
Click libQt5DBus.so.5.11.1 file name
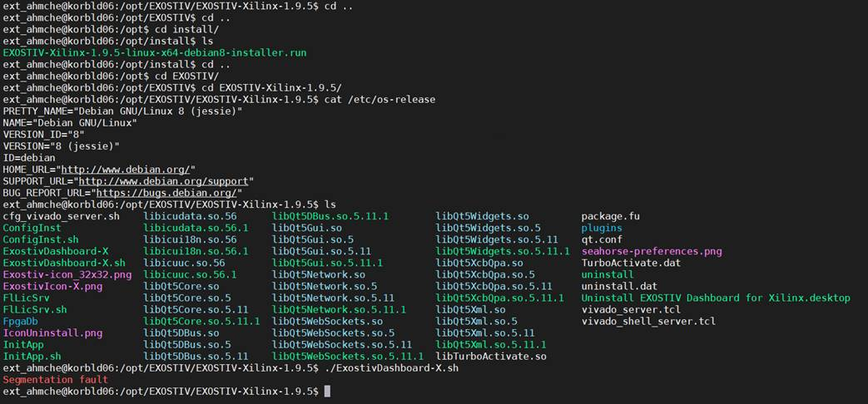pyautogui.click(x=330, y=216)
